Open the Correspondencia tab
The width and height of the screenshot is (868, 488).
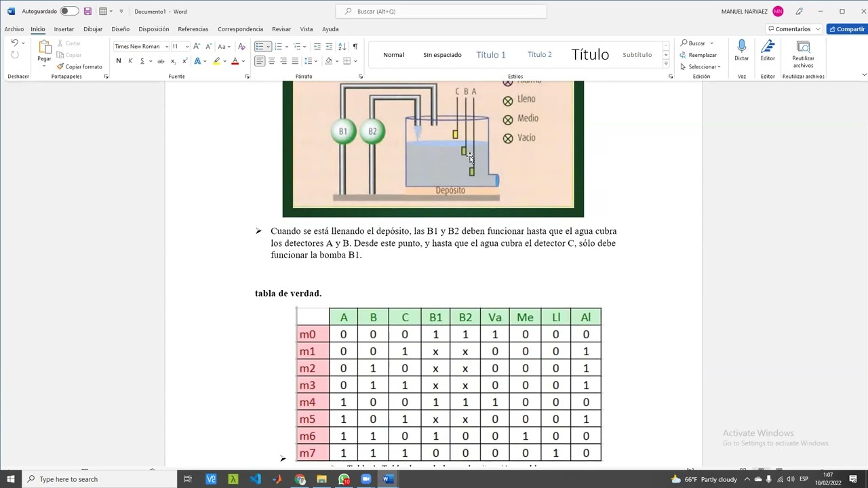[240, 29]
